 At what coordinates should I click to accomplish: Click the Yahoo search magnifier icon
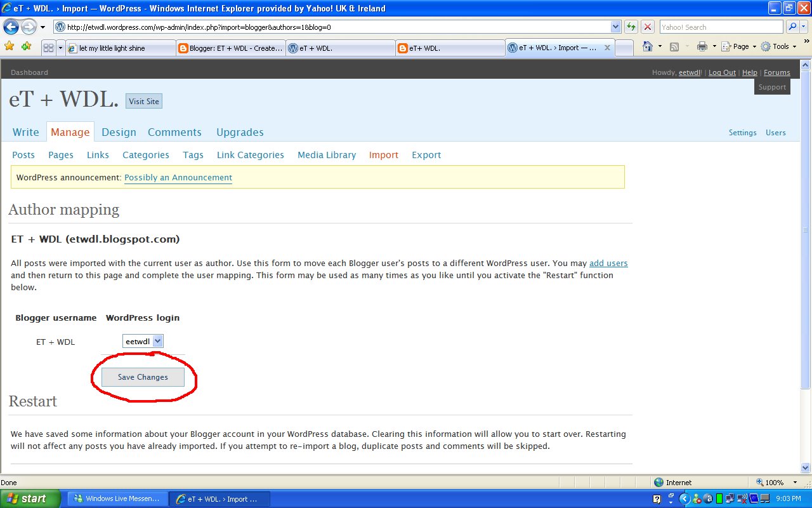[792, 27]
